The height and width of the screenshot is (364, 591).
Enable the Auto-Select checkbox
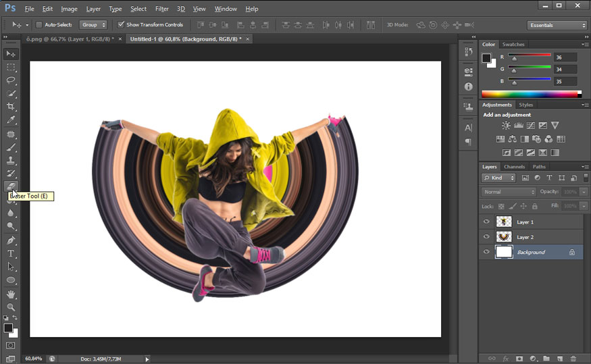[39, 25]
